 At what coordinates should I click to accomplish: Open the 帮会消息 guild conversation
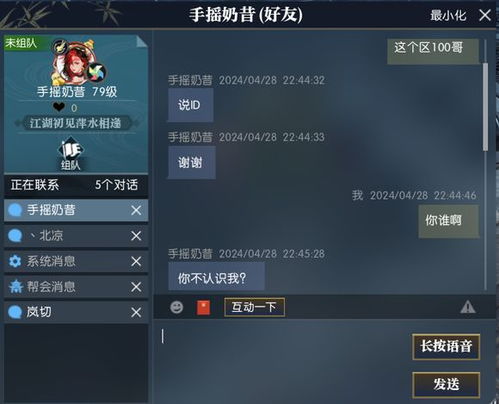[76, 287]
